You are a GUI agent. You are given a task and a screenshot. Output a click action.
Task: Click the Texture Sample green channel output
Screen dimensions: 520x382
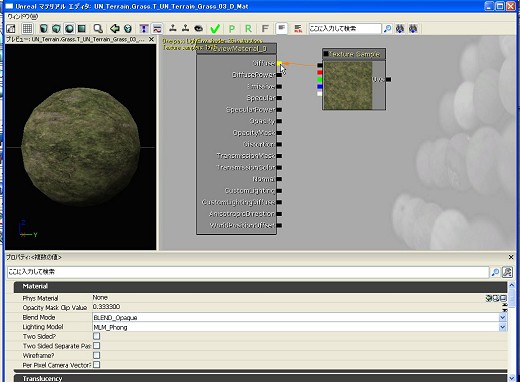pos(320,80)
